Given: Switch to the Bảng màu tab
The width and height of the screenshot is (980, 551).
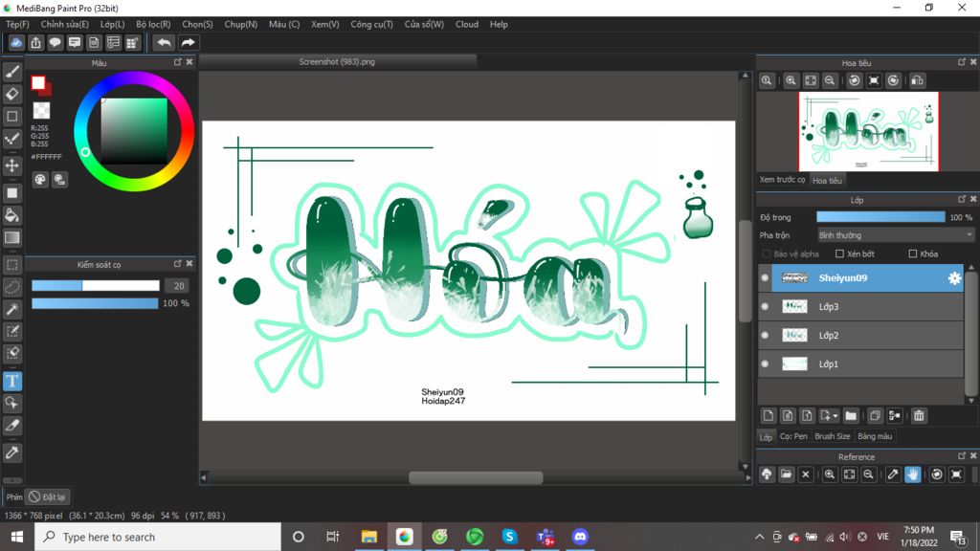Looking at the screenshot, I should pyautogui.click(x=875, y=436).
